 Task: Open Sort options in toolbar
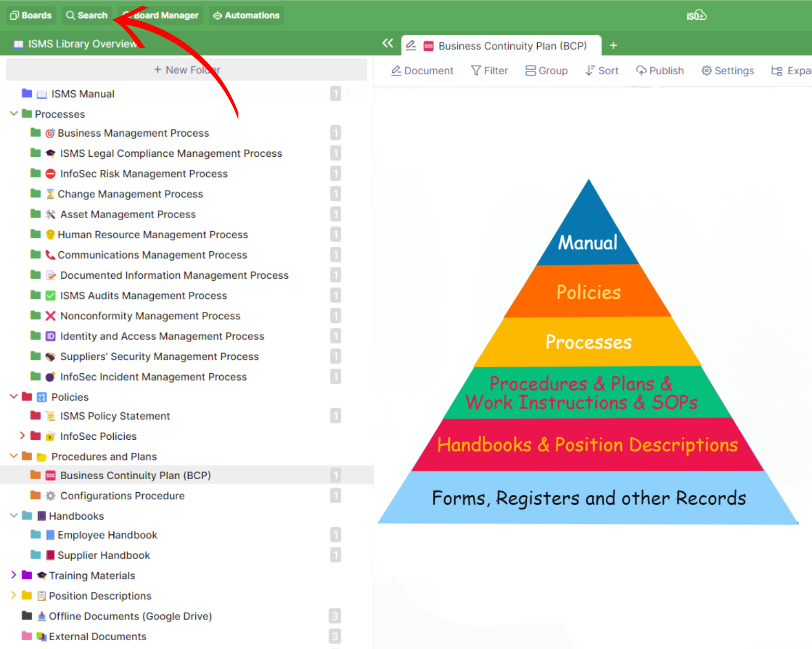coord(602,71)
